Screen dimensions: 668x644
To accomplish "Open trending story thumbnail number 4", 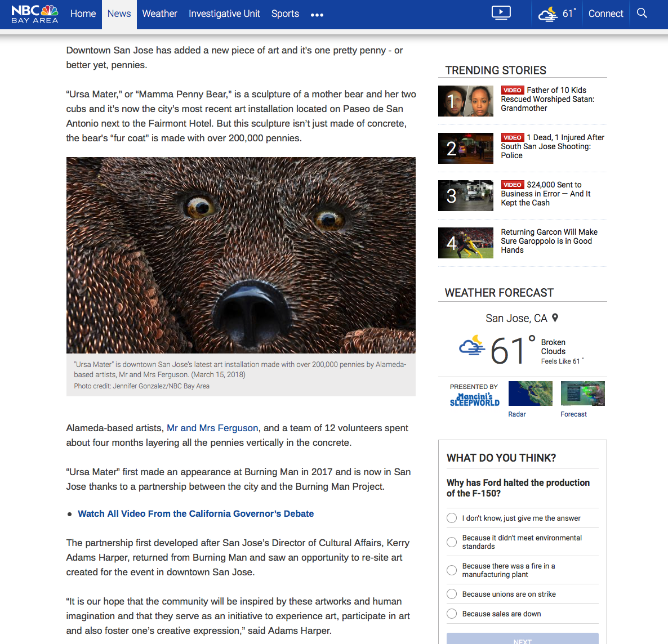I will [x=466, y=243].
